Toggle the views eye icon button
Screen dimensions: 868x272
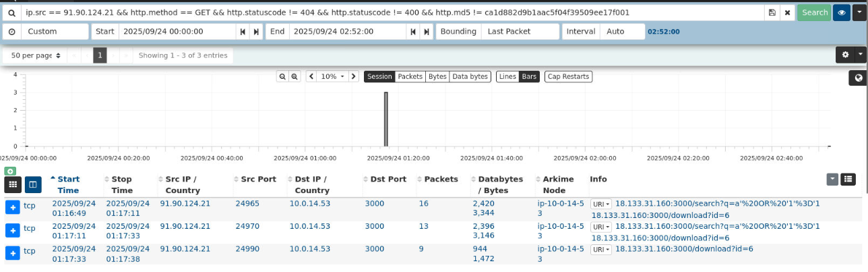(x=841, y=13)
